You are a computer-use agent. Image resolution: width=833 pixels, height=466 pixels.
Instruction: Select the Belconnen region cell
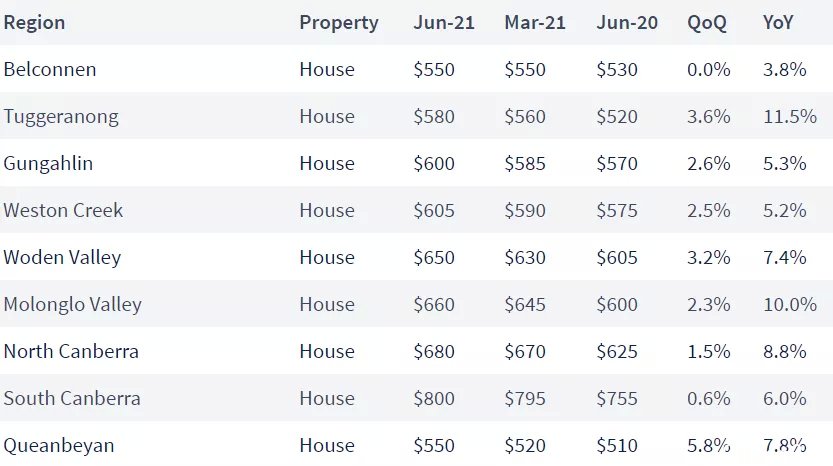coord(50,70)
